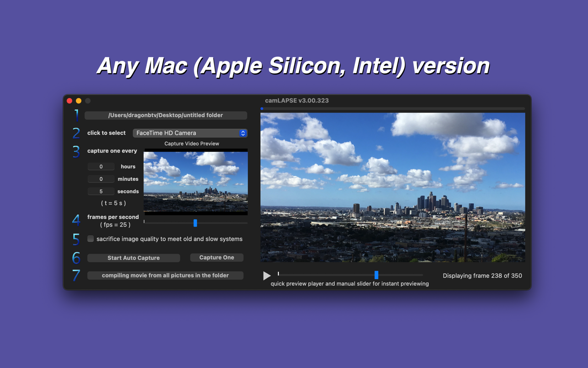Screen dimensions: 588x368
Task: Minimize the camLAPSE window
Action: [79, 101]
